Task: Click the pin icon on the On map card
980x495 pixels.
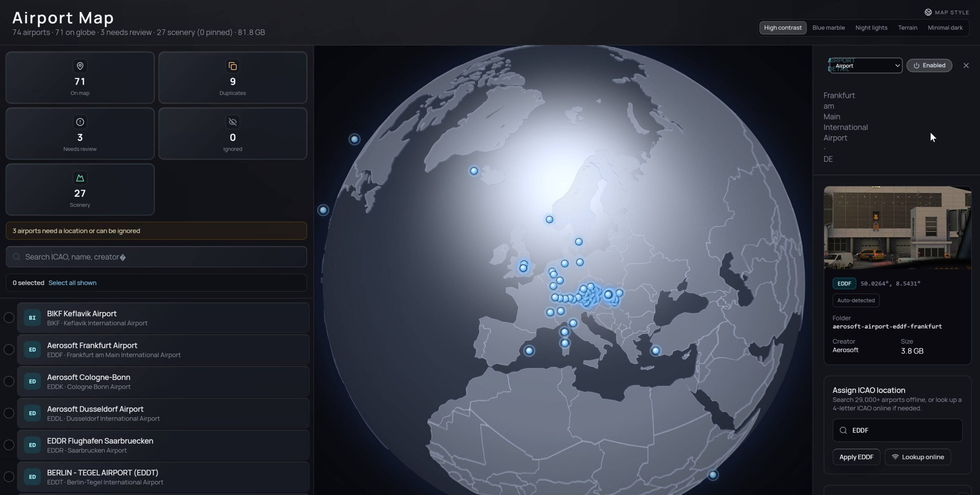Action: click(x=80, y=66)
